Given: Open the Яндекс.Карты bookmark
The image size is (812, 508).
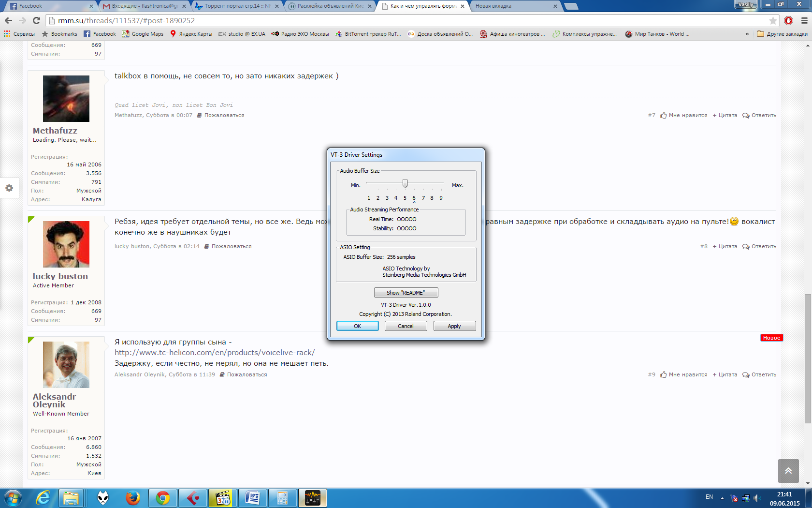Looking at the screenshot, I should 191,34.
